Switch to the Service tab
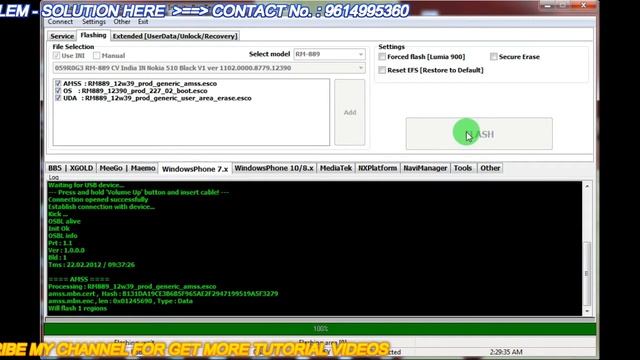The width and height of the screenshot is (640, 360). click(62, 36)
